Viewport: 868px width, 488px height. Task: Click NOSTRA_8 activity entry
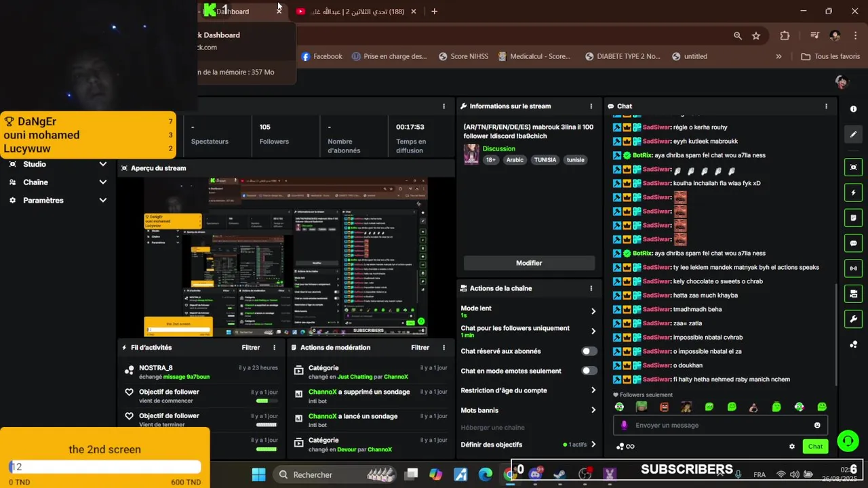(x=201, y=372)
